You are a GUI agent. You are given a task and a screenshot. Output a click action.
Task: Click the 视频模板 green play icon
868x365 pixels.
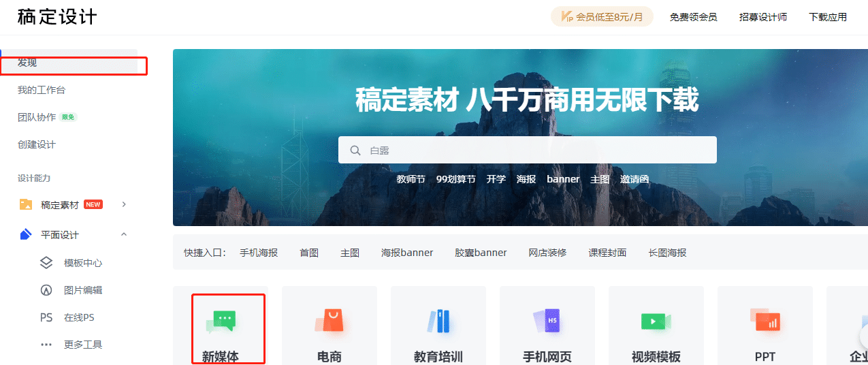(656, 321)
